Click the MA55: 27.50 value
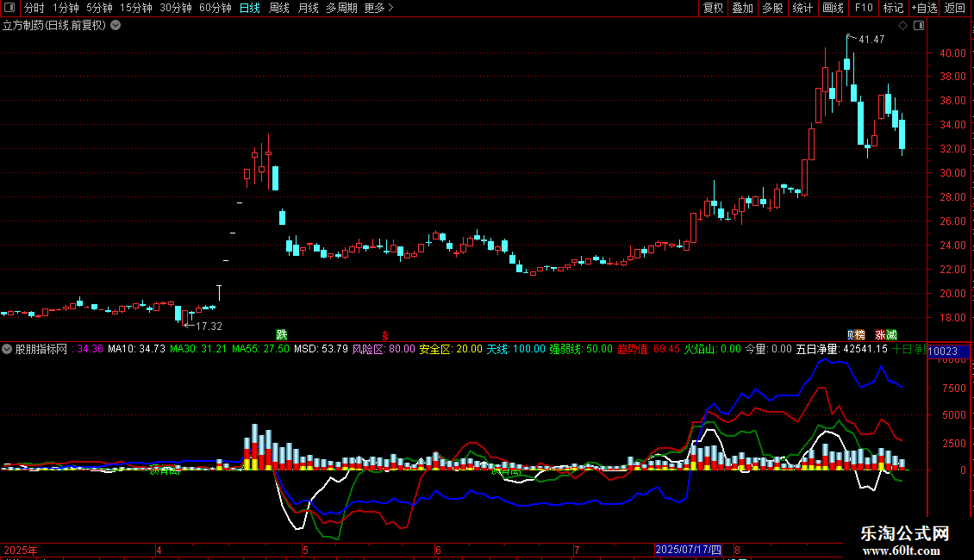The height and width of the screenshot is (560, 974). (260, 349)
